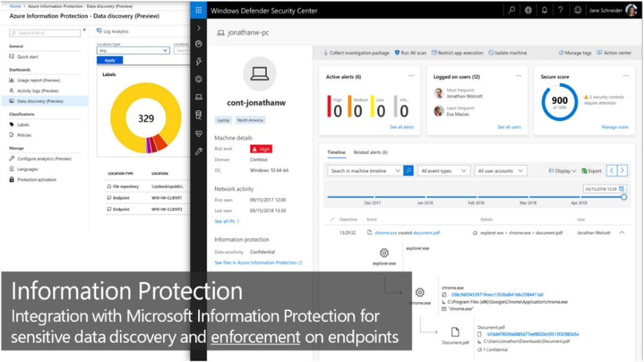Image resolution: width=644 pixels, height=362 pixels.
Task: Click the timeline slider handle
Action: click(x=624, y=197)
